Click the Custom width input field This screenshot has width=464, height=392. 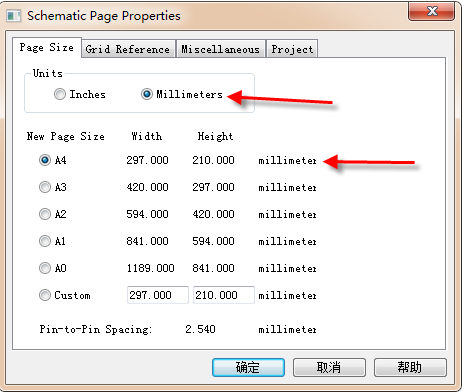pyautogui.click(x=158, y=295)
